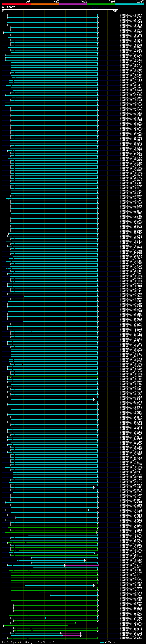Select hit UniRef100_P46293

tap(131, 50)
